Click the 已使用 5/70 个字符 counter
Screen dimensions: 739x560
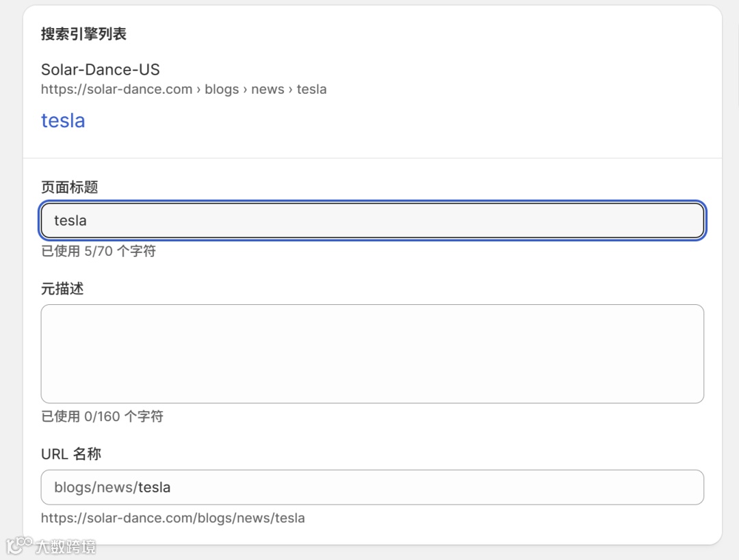click(x=99, y=252)
